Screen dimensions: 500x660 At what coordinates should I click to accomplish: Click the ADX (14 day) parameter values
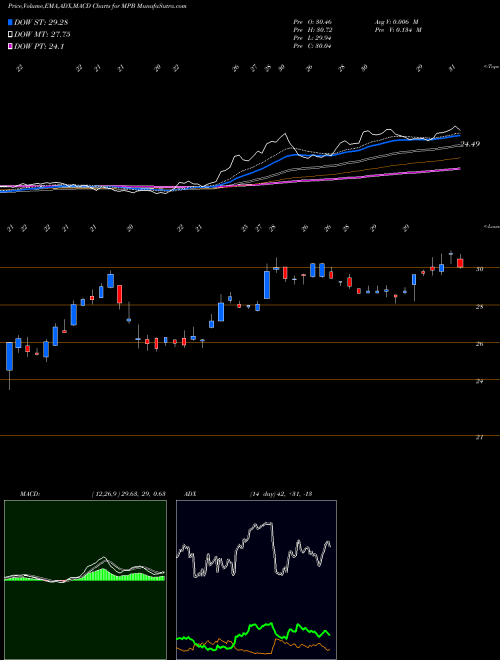280,493
